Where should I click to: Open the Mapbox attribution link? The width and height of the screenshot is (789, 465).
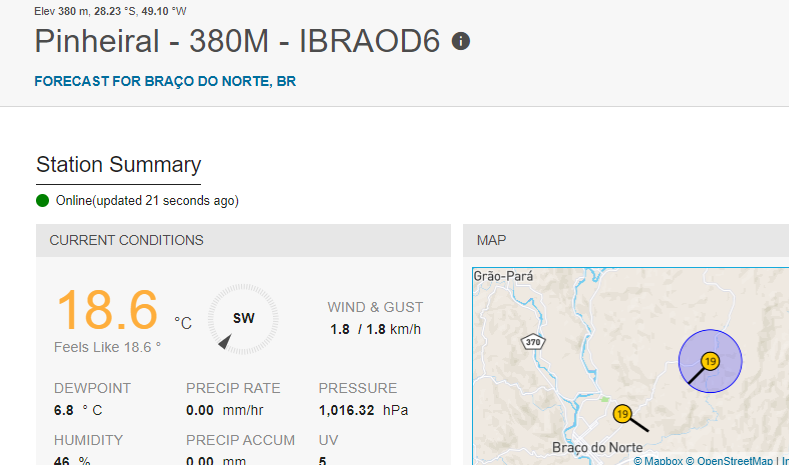pyautogui.click(x=658, y=460)
